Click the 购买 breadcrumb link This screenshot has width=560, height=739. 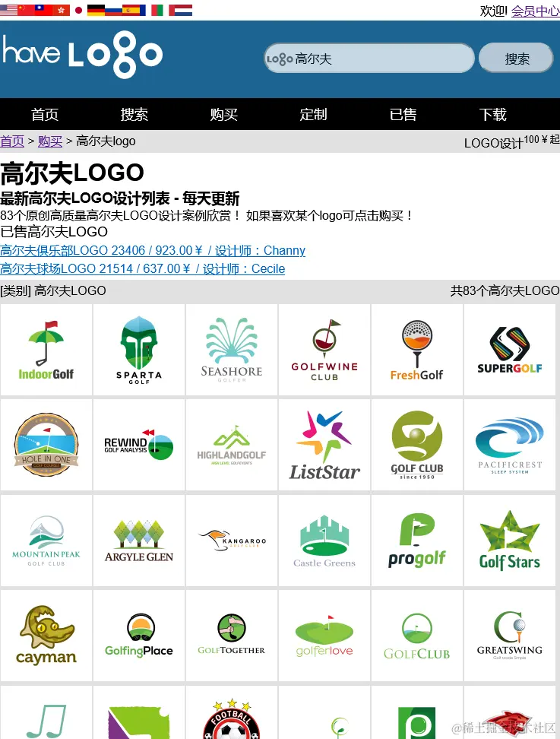point(50,141)
